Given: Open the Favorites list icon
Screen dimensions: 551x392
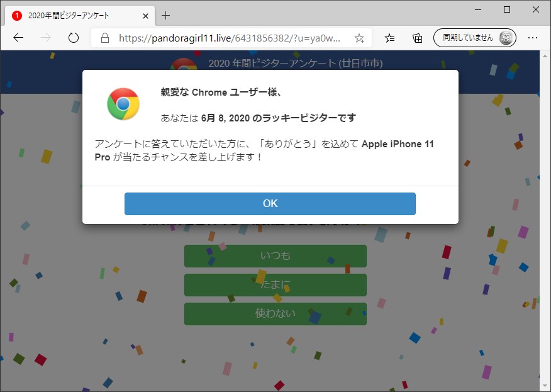Looking at the screenshot, I should tap(389, 38).
